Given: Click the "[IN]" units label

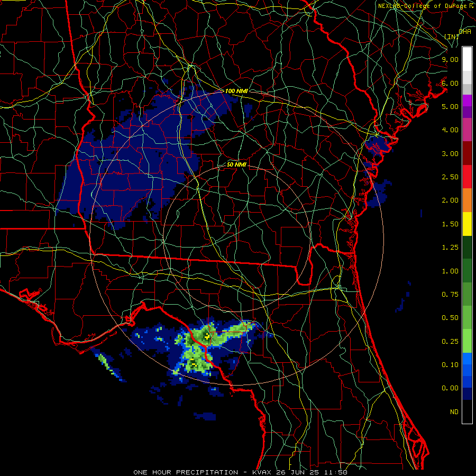Looking at the screenshot, I should tap(452, 36).
